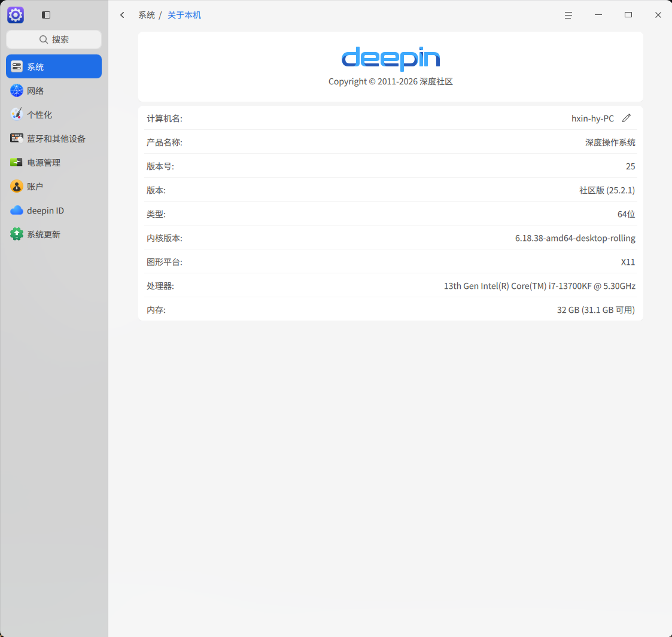
Task: Click the Control Center gear app icon
Action: [16, 15]
